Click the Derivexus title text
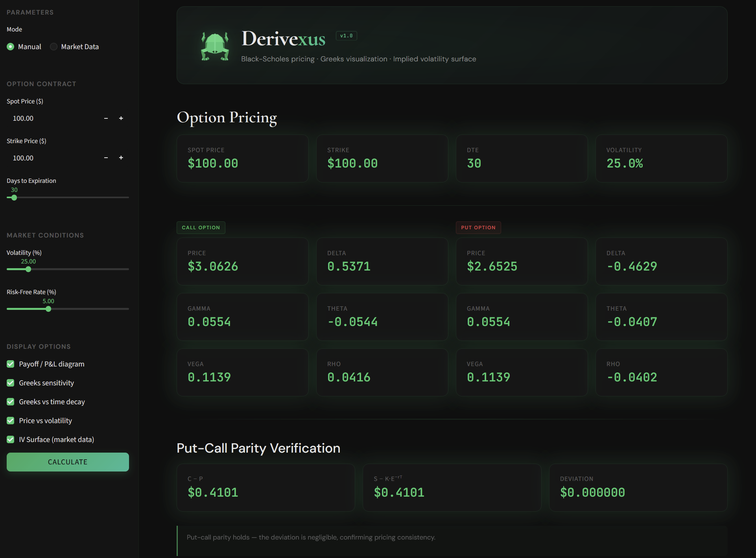 click(x=284, y=39)
